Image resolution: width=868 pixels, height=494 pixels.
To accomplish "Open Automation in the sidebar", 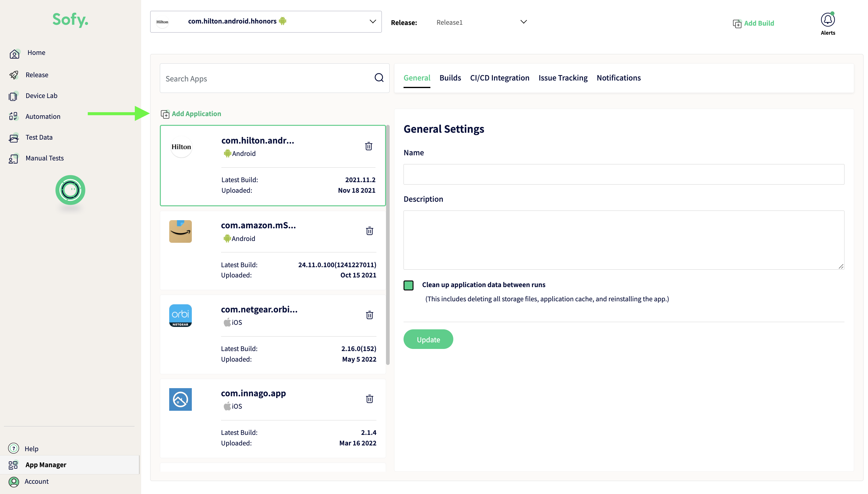I will (43, 116).
